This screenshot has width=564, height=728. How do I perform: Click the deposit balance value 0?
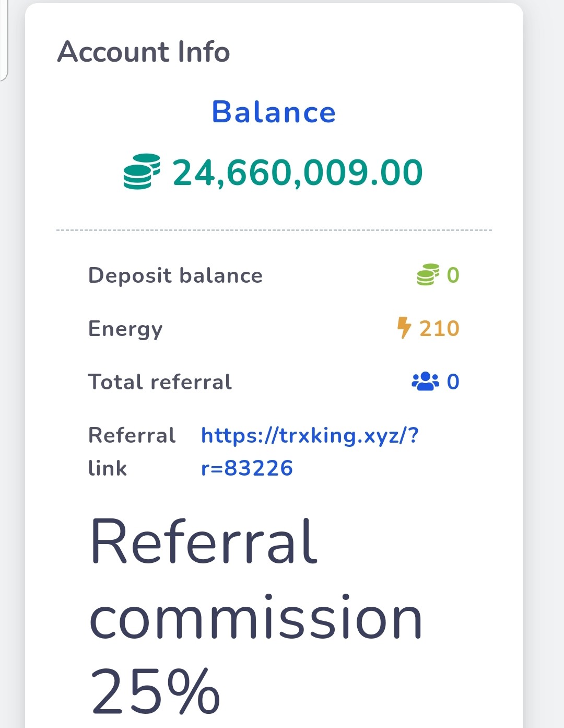pos(453,275)
